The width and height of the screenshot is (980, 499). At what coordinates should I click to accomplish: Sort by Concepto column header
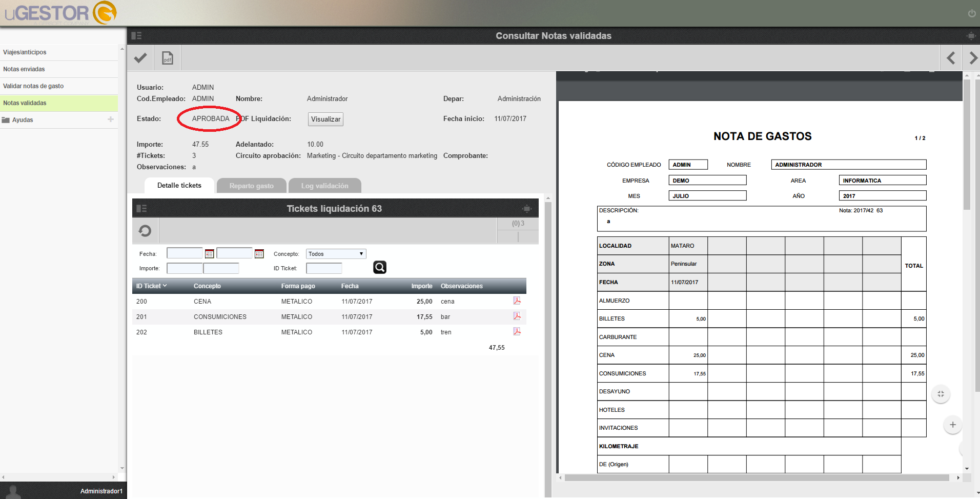tap(207, 286)
